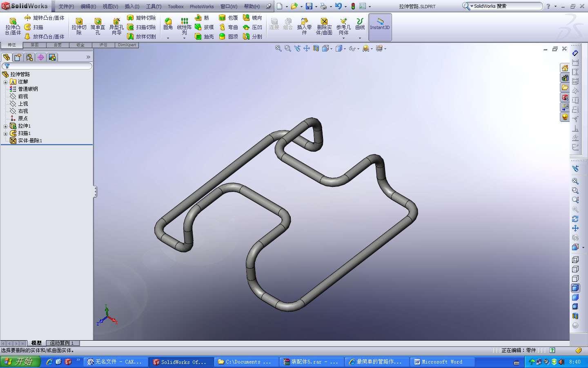Open the Curves (曲线) tool
This screenshot has width=588, height=368.
click(360, 24)
